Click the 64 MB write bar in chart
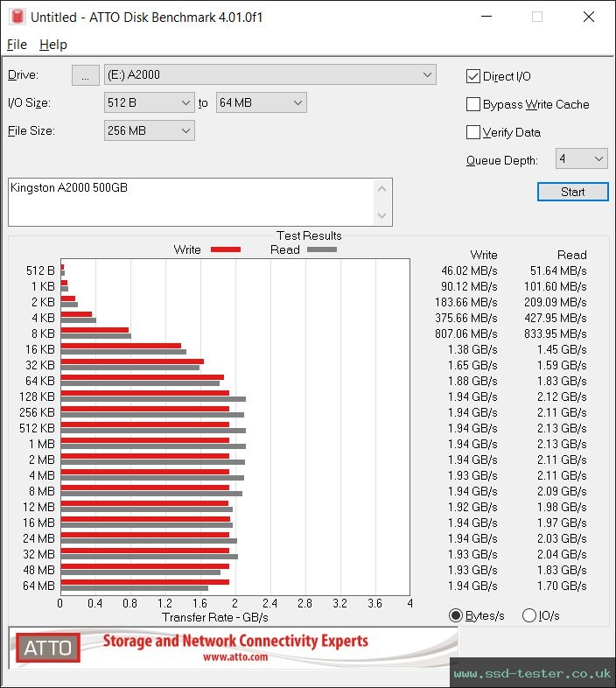616x688 pixels. point(145,582)
